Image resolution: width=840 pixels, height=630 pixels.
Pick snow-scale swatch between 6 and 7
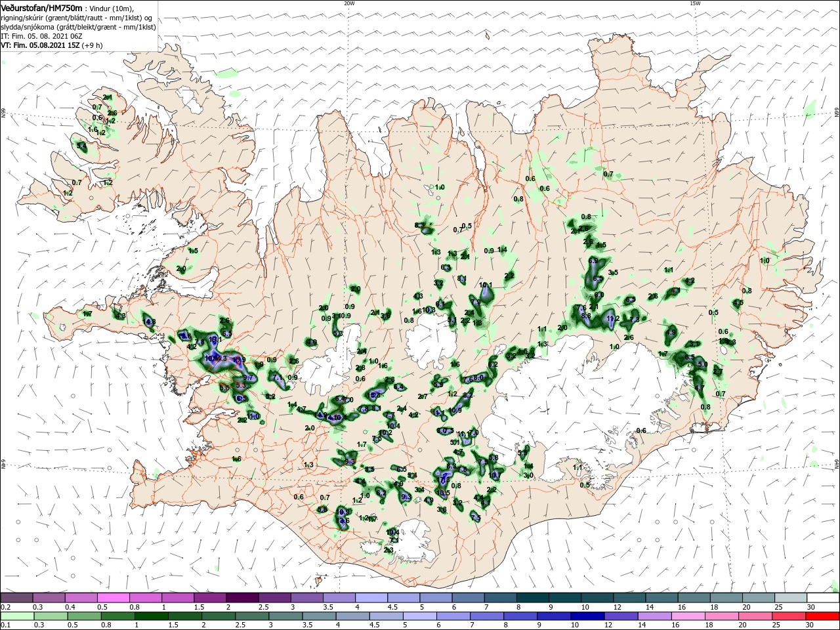click(x=469, y=598)
